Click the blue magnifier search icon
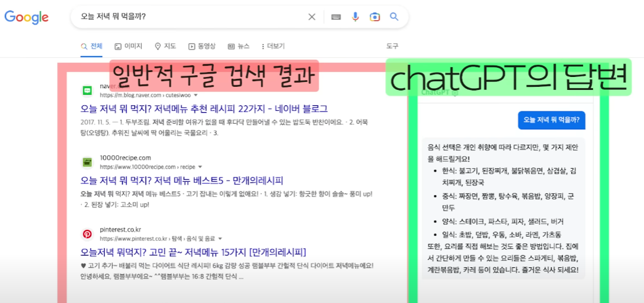 tap(394, 17)
